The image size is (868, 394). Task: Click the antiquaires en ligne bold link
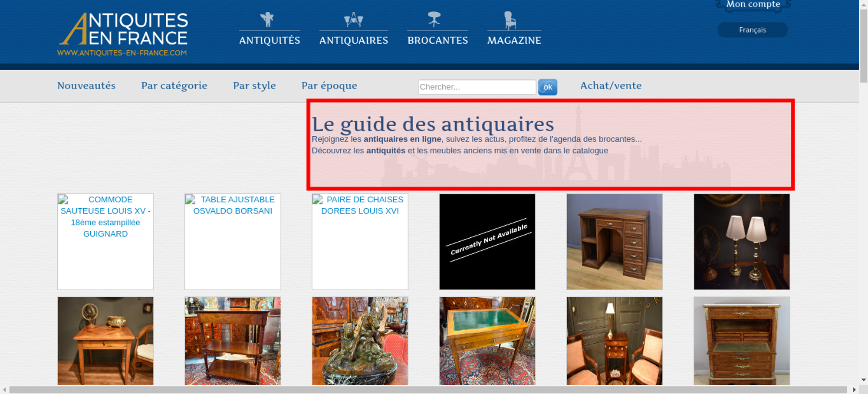point(402,139)
